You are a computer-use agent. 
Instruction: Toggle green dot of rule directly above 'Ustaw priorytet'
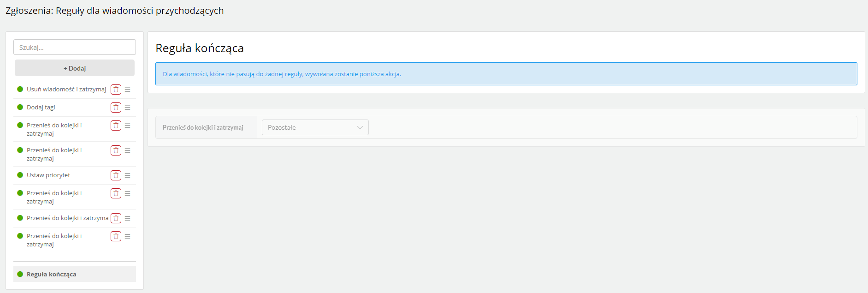(x=20, y=150)
